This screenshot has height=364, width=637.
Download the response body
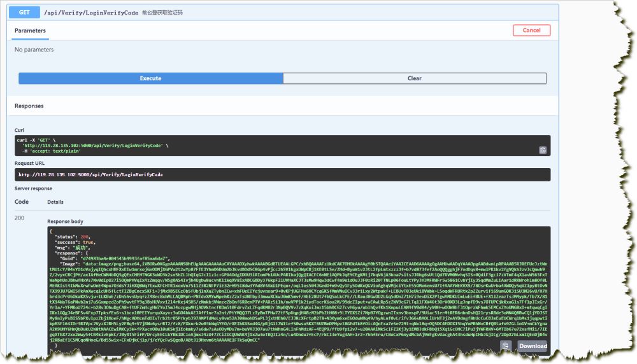(532, 346)
